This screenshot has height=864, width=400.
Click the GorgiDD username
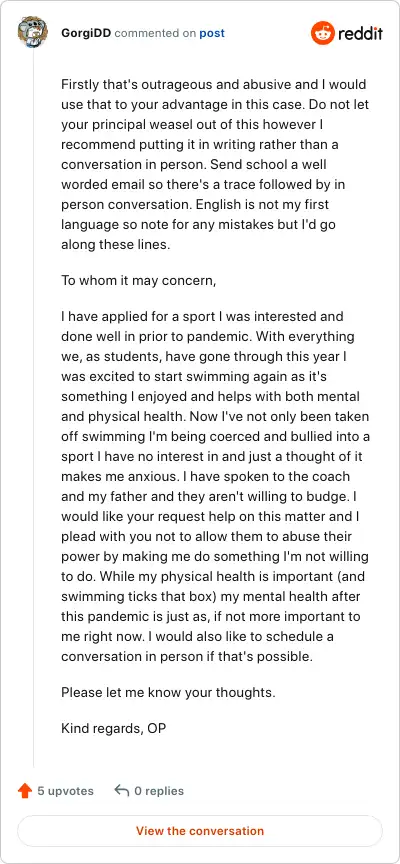point(86,33)
